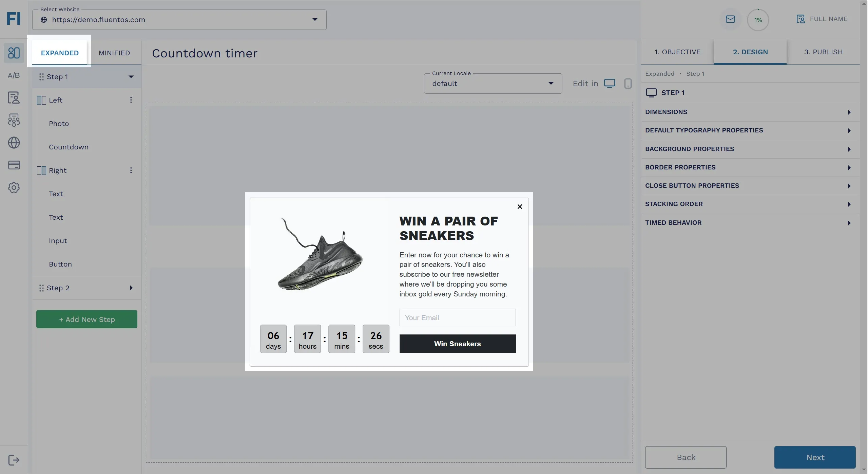
Task: Click the Back button
Action: [x=686, y=457]
